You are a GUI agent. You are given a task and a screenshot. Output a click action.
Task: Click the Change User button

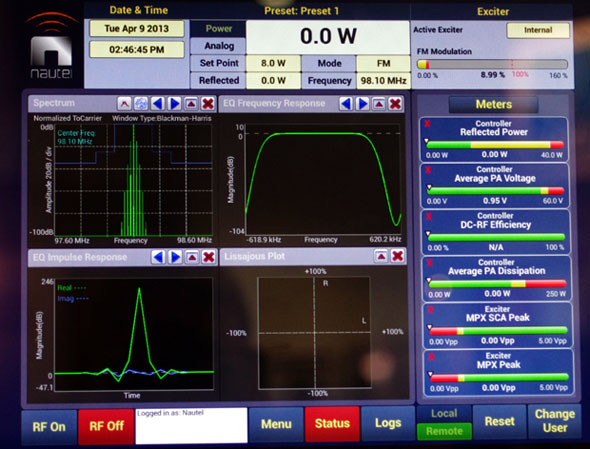[x=555, y=421]
